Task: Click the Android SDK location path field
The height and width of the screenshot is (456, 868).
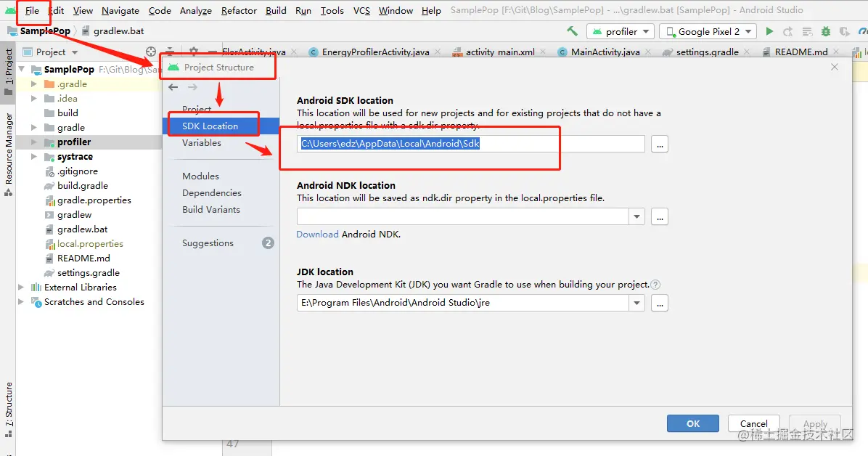Action: coord(470,144)
